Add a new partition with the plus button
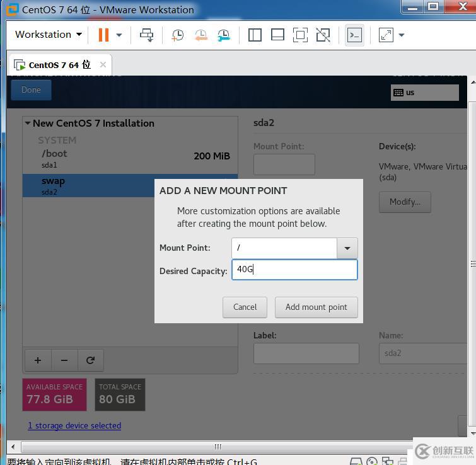The image size is (476, 465). 38,360
